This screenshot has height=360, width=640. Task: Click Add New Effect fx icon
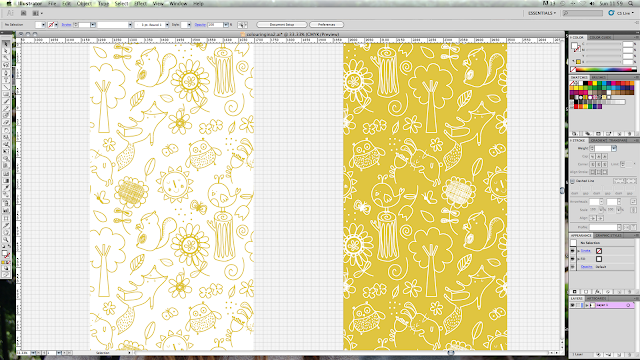tap(598, 291)
